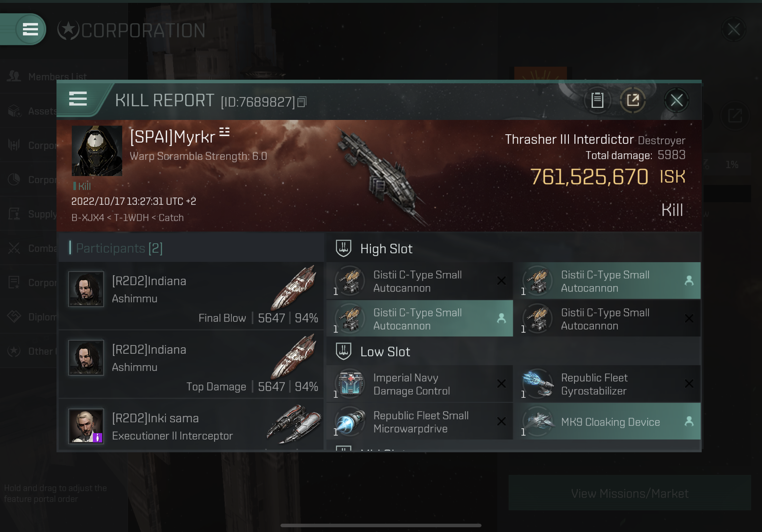
Task: Click the Kill Report clipboard copy icon
Action: point(597,100)
